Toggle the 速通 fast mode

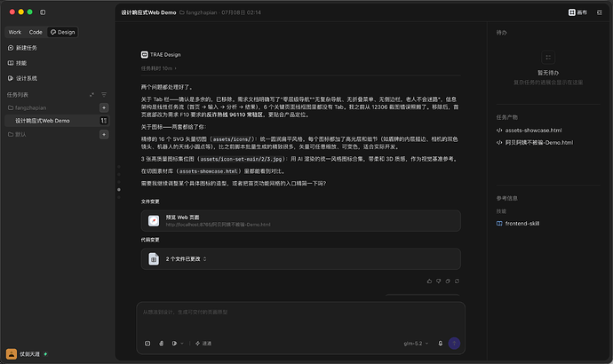pyautogui.click(x=203, y=344)
